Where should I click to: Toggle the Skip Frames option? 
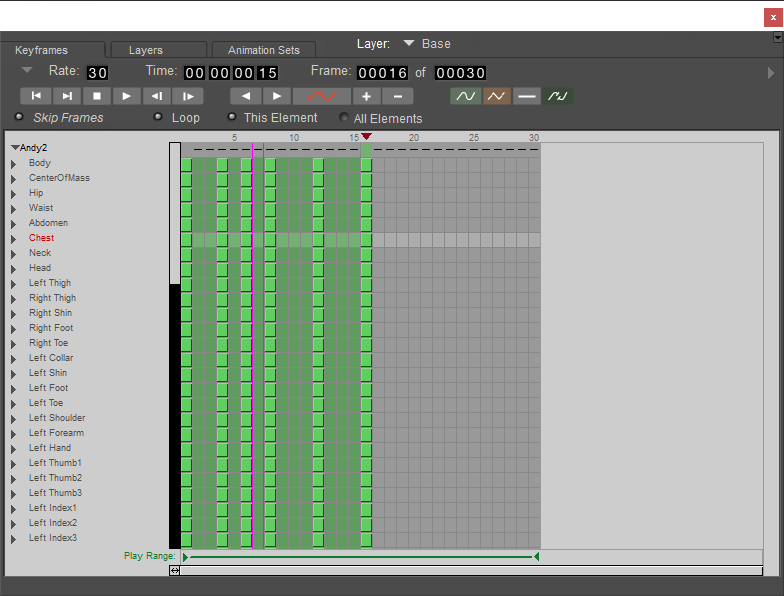[19, 117]
